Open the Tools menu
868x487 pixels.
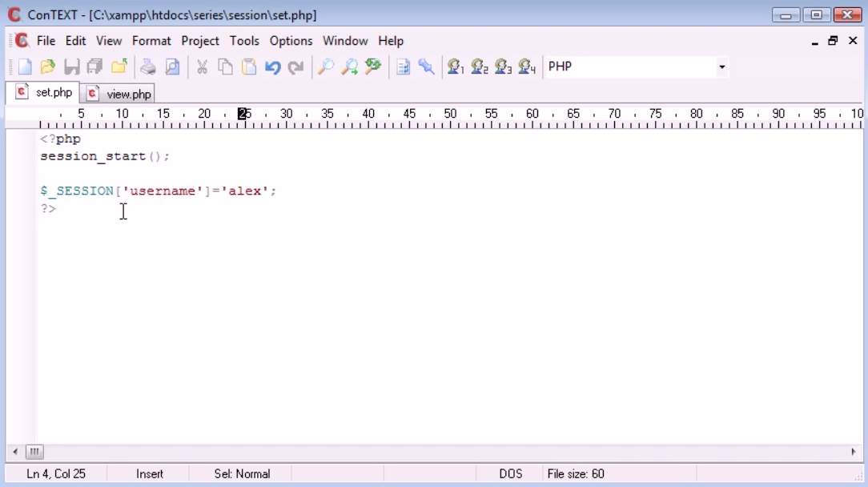pos(244,41)
